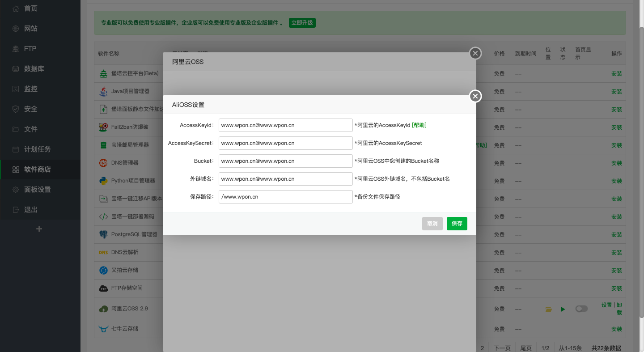Click the 面板设置 gear icon

(16, 190)
